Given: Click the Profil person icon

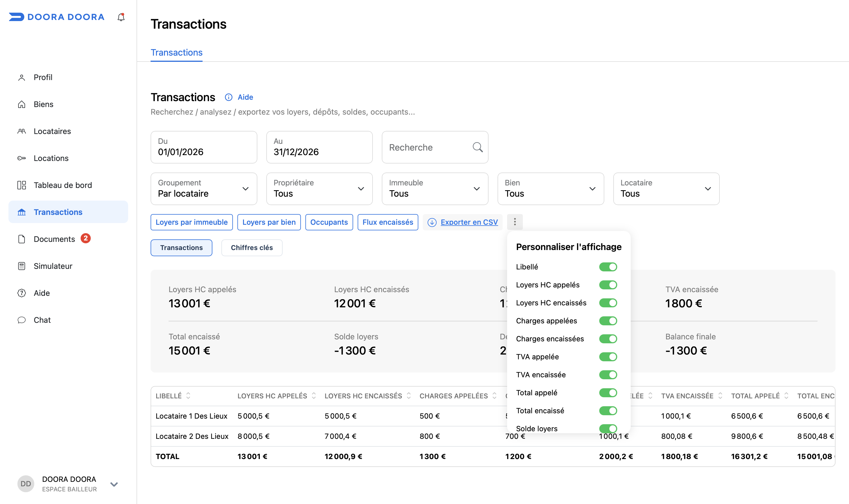Looking at the screenshot, I should tap(22, 78).
